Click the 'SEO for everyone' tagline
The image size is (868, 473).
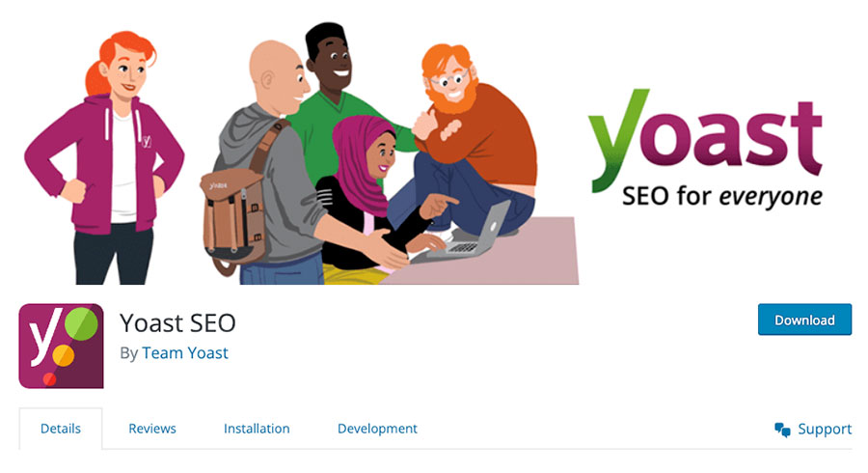[x=721, y=197]
